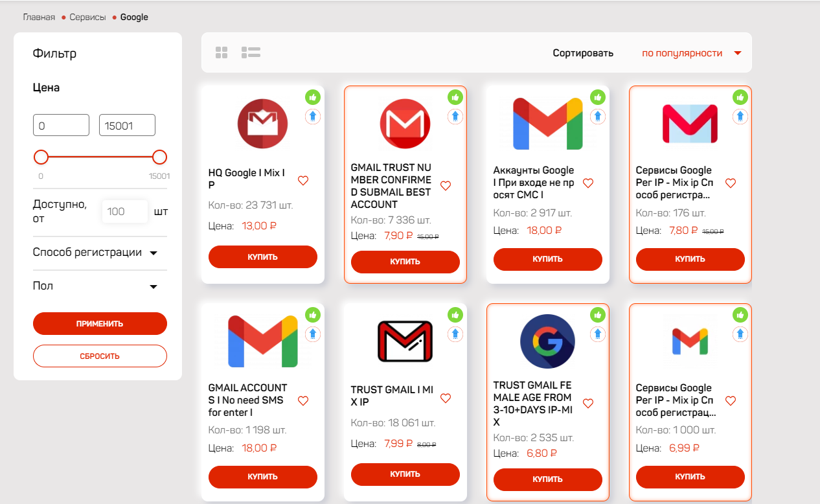Click the maximum price slider handle
The height and width of the screenshot is (504, 820).
[159, 157]
